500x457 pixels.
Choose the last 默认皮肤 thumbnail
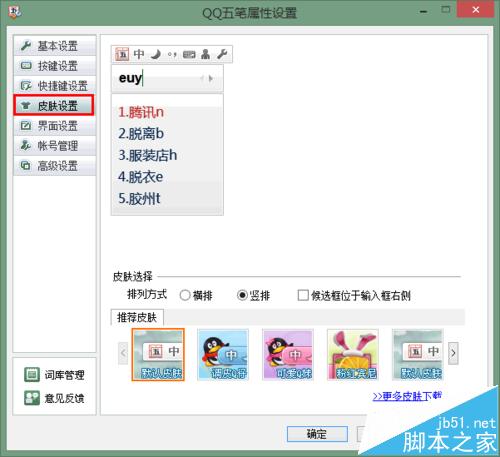click(x=418, y=355)
